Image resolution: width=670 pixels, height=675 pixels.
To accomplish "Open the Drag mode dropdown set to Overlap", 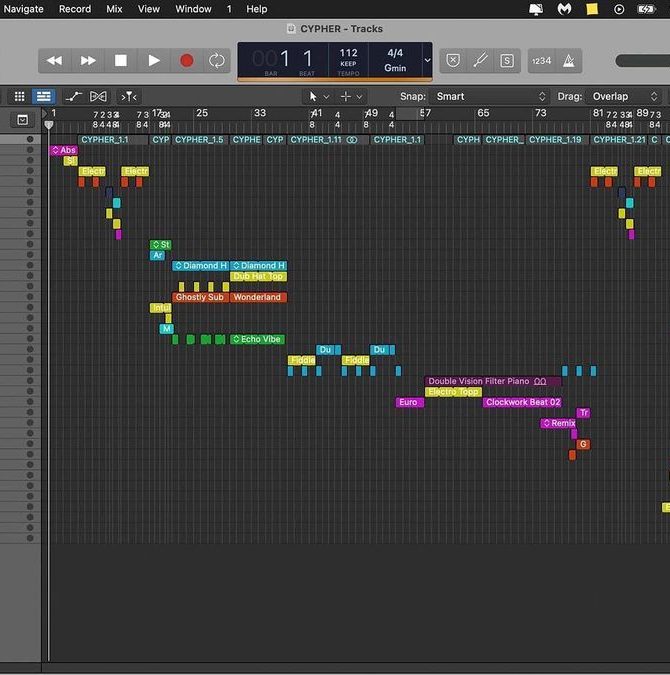I will [x=624, y=97].
